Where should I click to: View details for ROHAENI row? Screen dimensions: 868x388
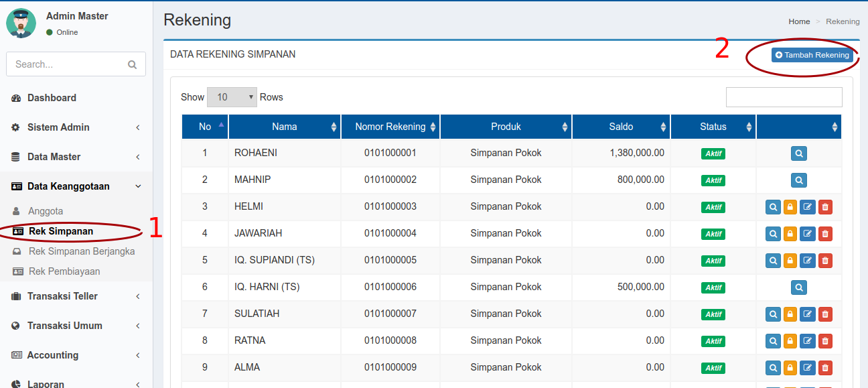tap(798, 153)
